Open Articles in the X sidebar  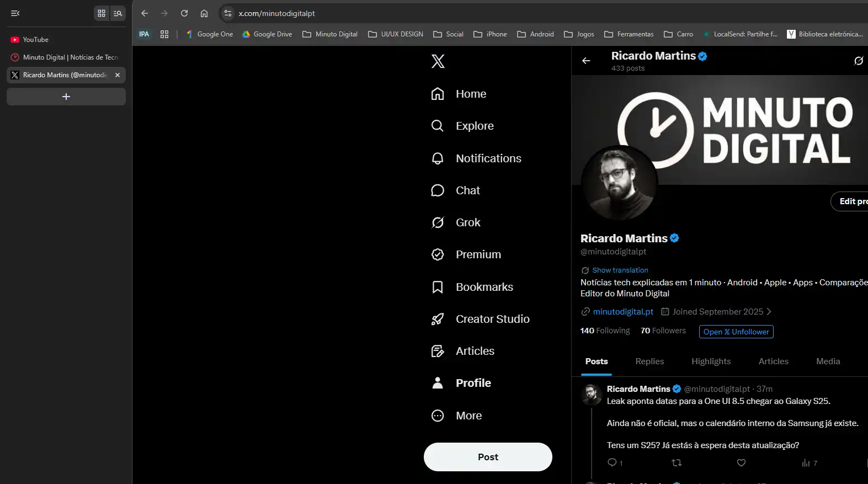[x=462, y=351]
